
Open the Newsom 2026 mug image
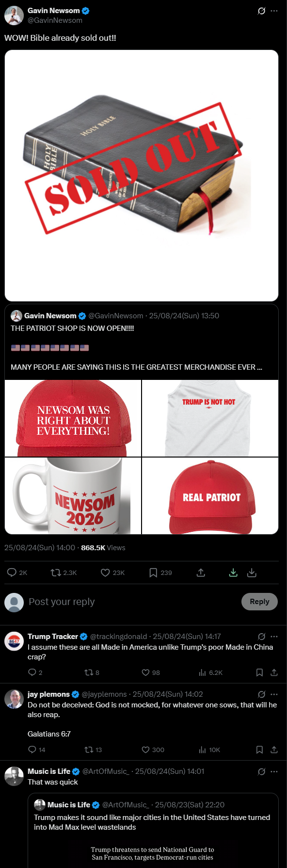click(73, 495)
